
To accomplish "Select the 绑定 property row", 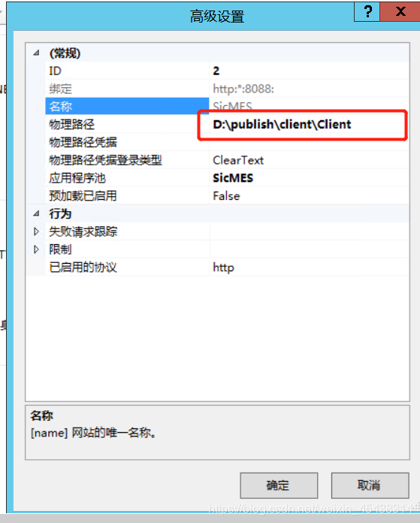I will 227,89.
